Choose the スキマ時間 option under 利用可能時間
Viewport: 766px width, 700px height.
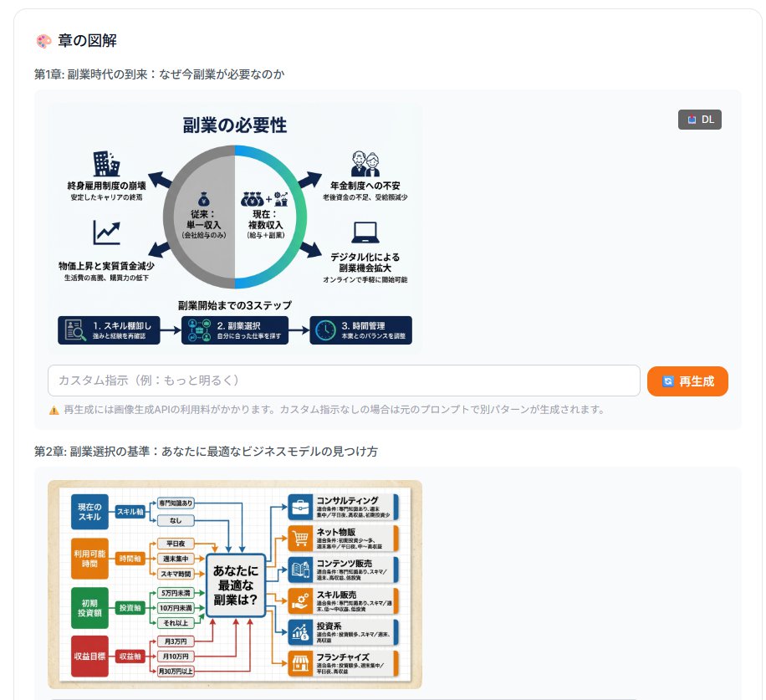[x=176, y=574]
